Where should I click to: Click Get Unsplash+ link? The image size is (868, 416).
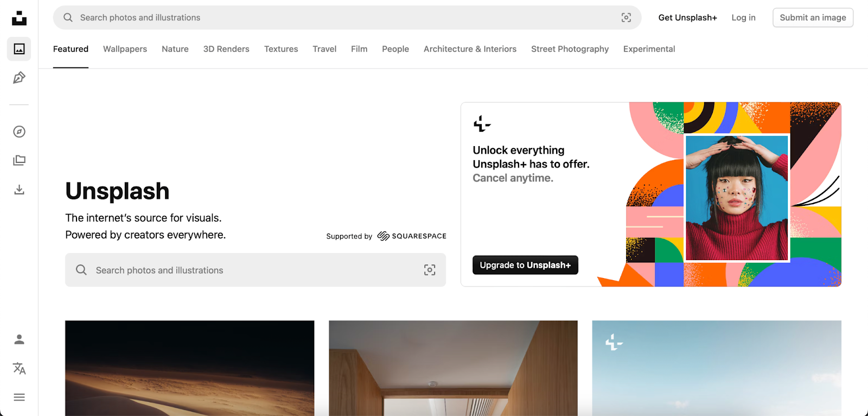pos(687,17)
